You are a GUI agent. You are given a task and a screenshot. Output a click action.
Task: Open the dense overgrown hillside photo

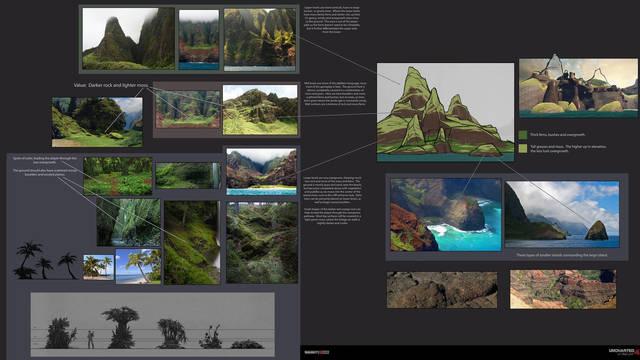pos(262,242)
